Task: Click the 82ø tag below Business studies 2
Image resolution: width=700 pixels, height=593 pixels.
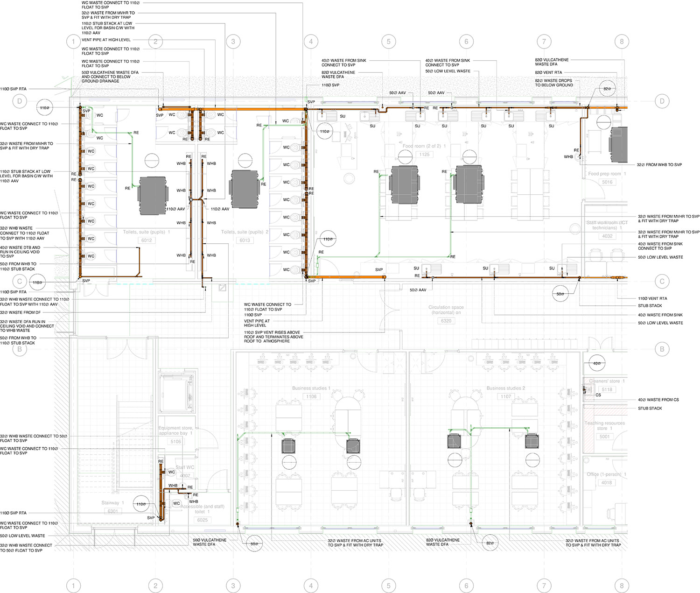Action: click(490, 543)
